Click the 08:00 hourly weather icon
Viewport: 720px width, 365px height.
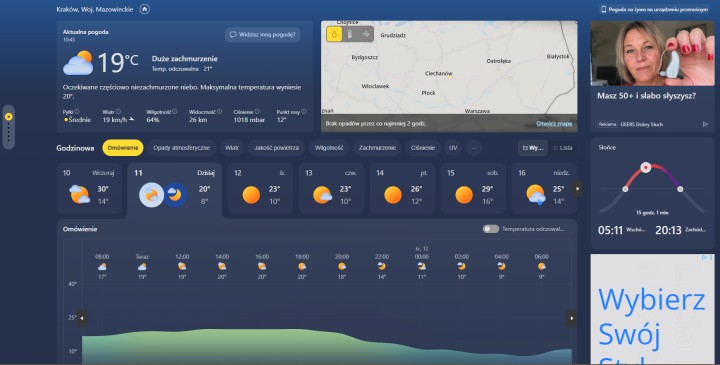pos(102,266)
